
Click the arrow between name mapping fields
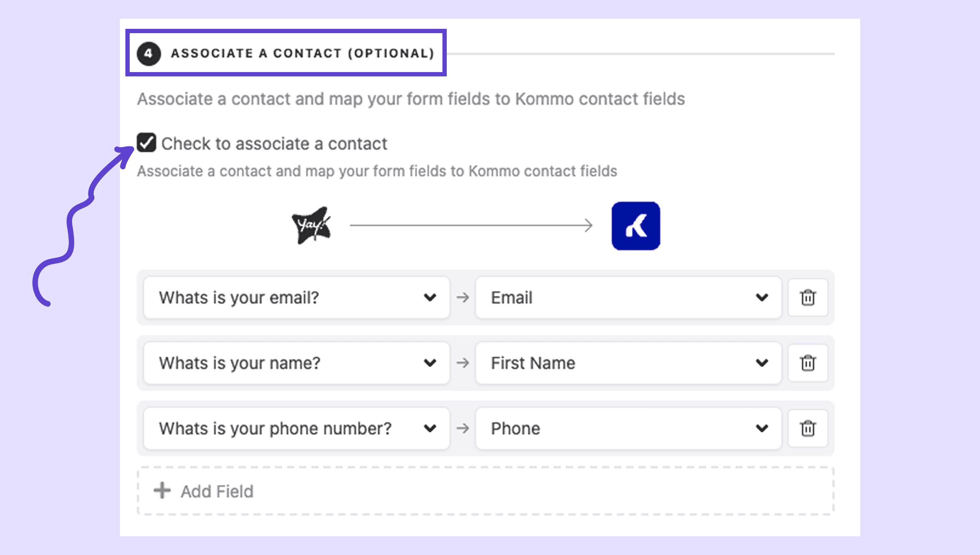click(463, 363)
